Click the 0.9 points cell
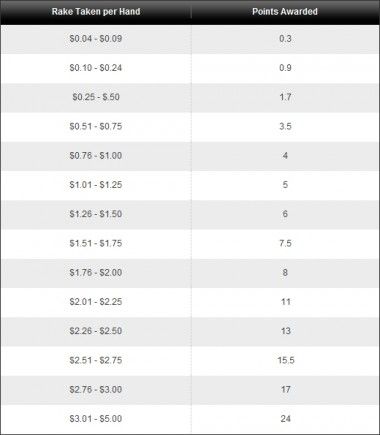This screenshot has height=435, width=380. click(x=285, y=68)
